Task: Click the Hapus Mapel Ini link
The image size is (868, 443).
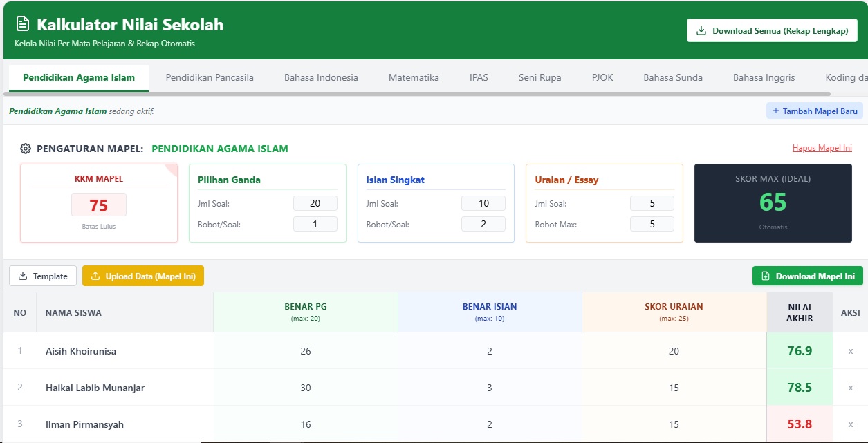Action: tap(822, 148)
